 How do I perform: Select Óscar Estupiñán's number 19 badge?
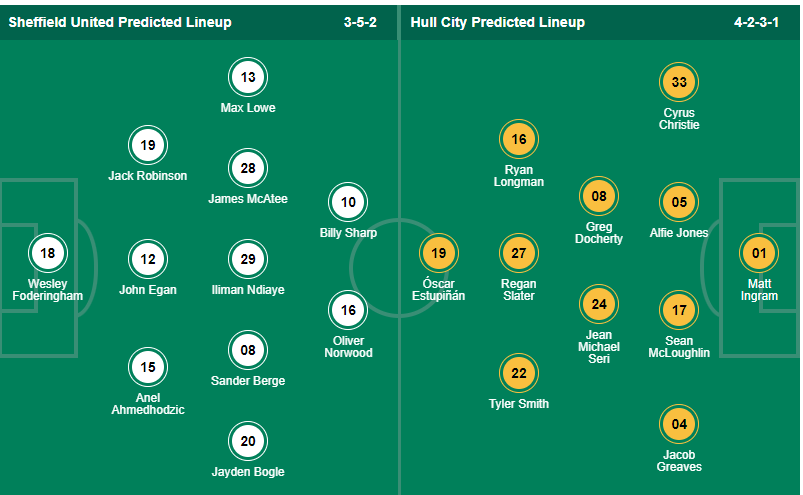click(x=439, y=253)
